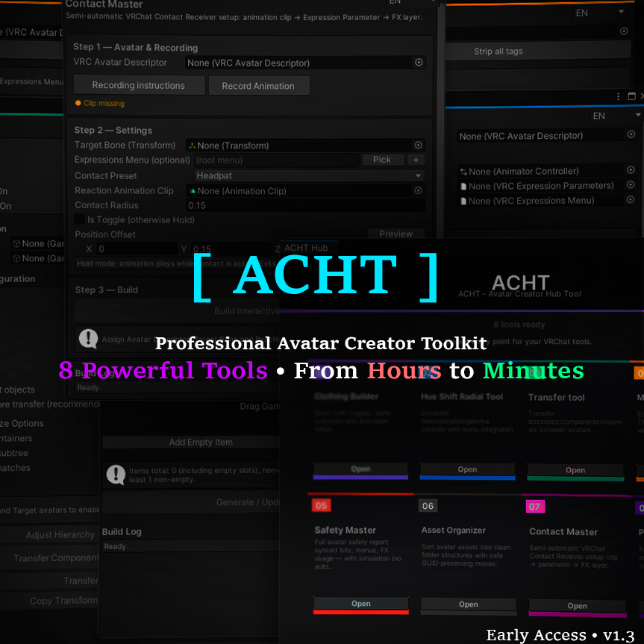Viewport: 644px width, 644px height.
Task: Click the Expressions Menu (root menu) input field
Action: click(x=276, y=160)
